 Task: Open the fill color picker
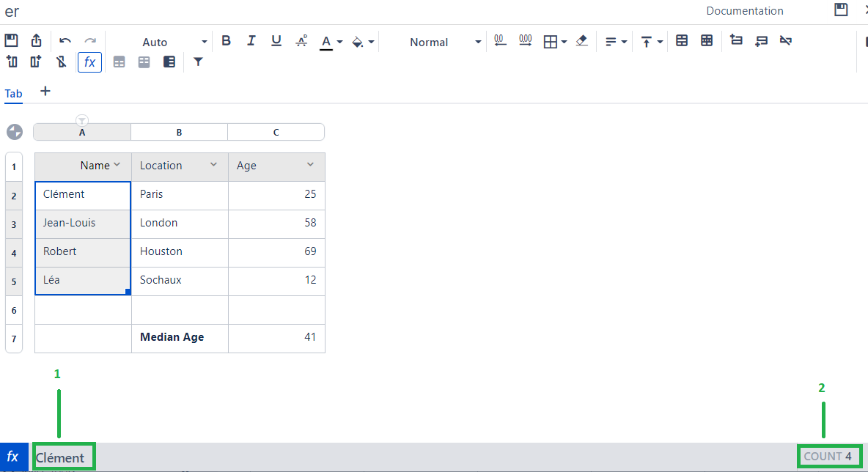tap(362, 42)
